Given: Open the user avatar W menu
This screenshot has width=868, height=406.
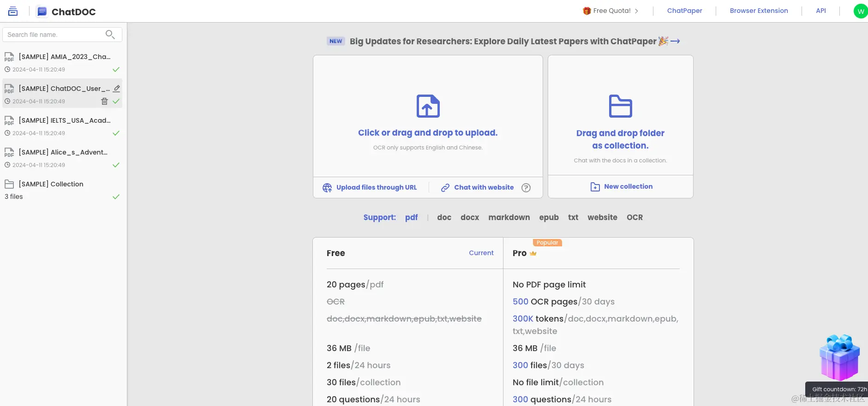Looking at the screenshot, I should click(x=861, y=11).
